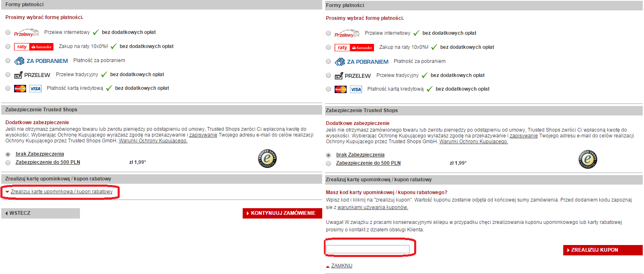Click 'Płatność za pobraniem' text in left panel
The height and width of the screenshot is (274, 644).
[x=99, y=60]
